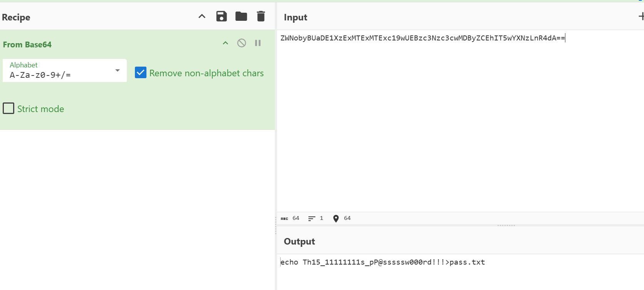Click the Strict mode label
Screen dimensions: 644x290
(x=40, y=109)
